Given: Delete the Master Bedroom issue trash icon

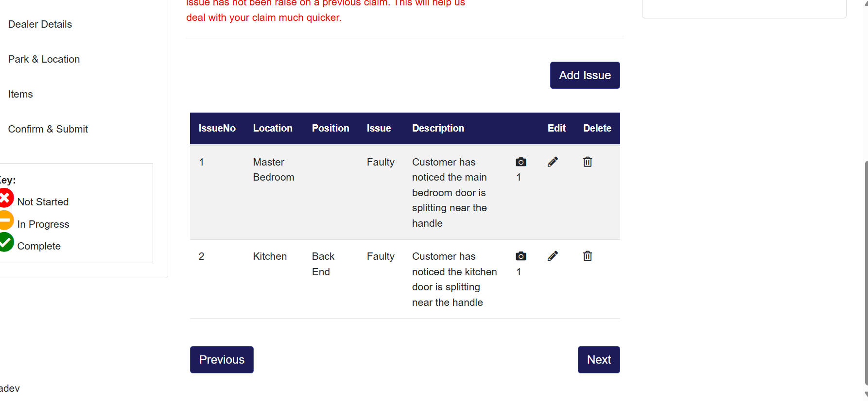Looking at the screenshot, I should (x=587, y=162).
